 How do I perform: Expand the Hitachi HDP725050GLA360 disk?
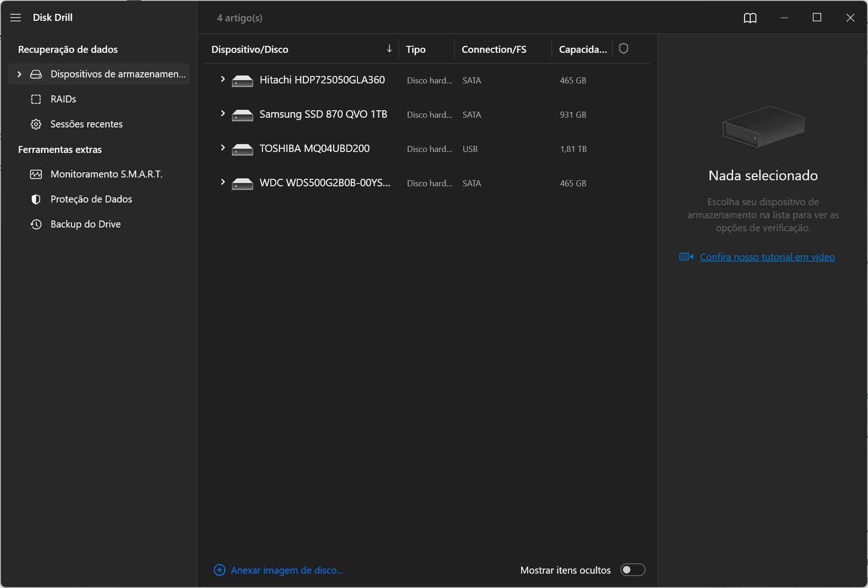point(223,79)
